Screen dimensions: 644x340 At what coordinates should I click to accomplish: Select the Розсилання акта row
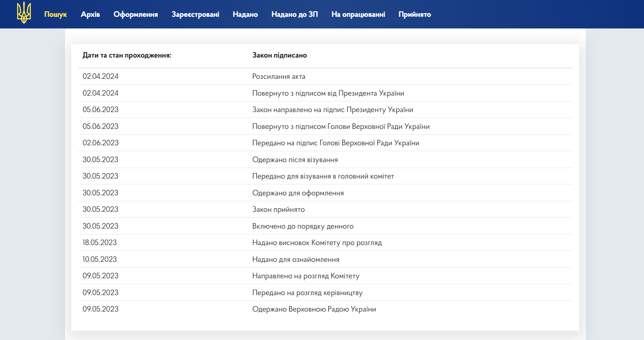tap(279, 76)
